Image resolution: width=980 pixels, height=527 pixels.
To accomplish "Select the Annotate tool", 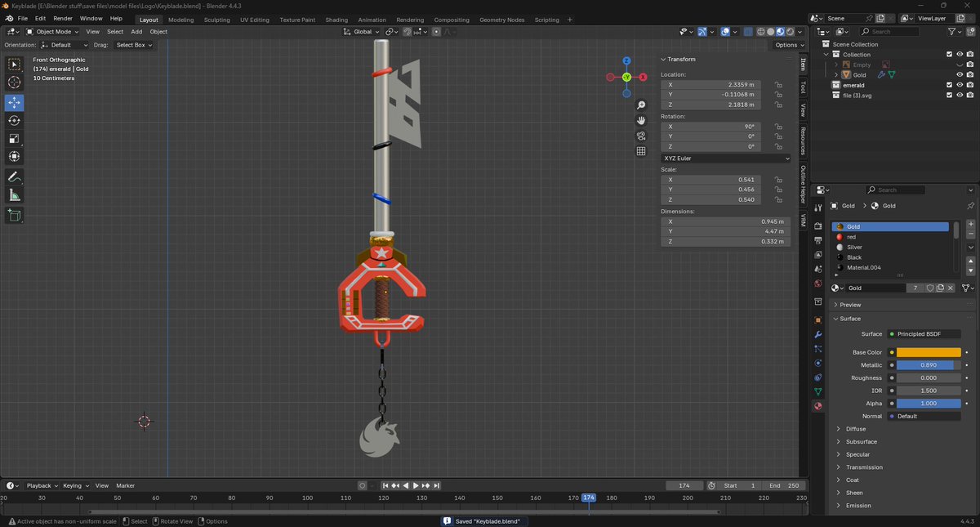I will coord(14,176).
